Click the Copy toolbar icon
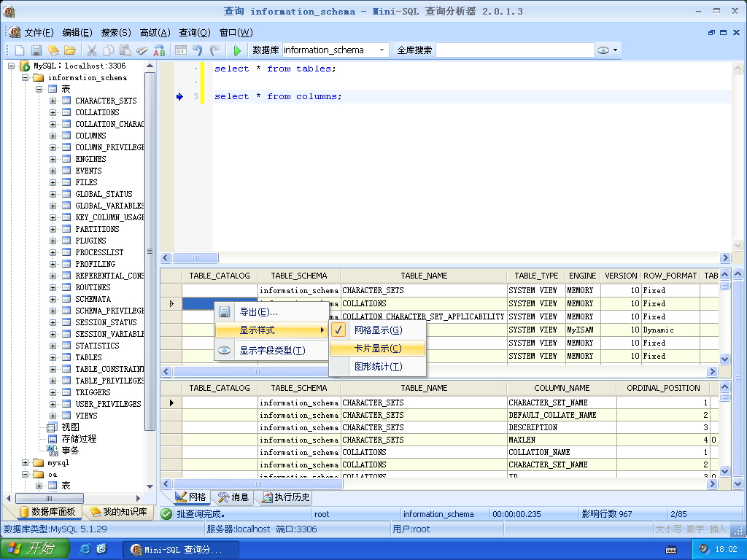Image resolution: width=747 pixels, height=560 pixels. (x=109, y=50)
